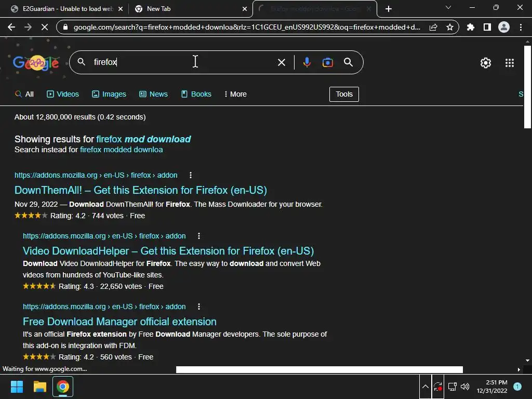This screenshot has width=532, height=399.
Task: Select the All results filter
Action: tap(24, 94)
